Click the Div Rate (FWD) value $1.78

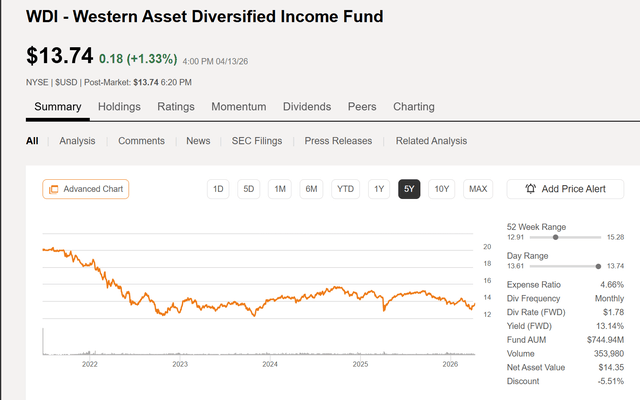(613, 312)
